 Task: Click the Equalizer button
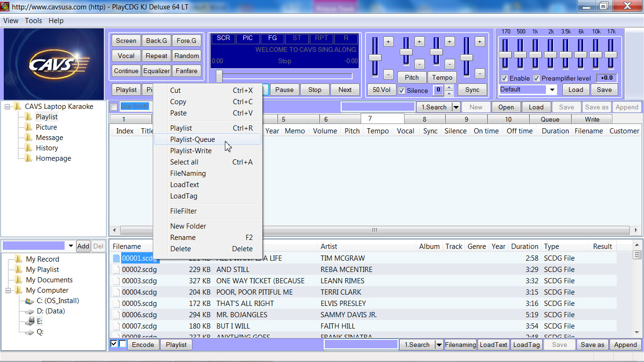pyautogui.click(x=157, y=71)
